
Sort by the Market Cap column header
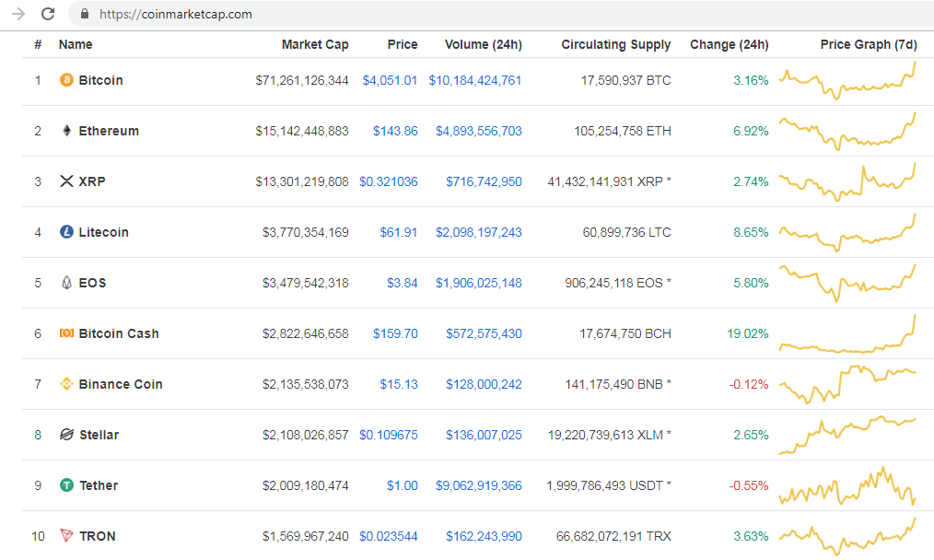(x=315, y=44)
